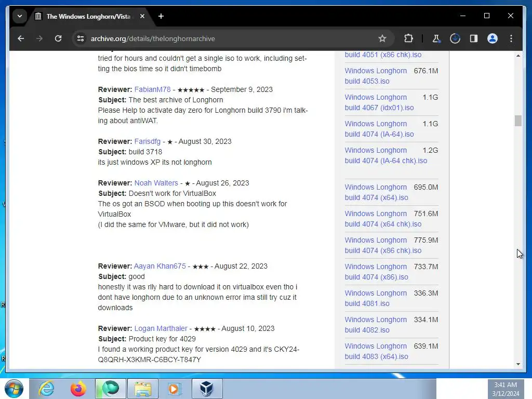Open the Chrome three-dot menu
This screenshot has width=532, height=399.
coord(511,38)
